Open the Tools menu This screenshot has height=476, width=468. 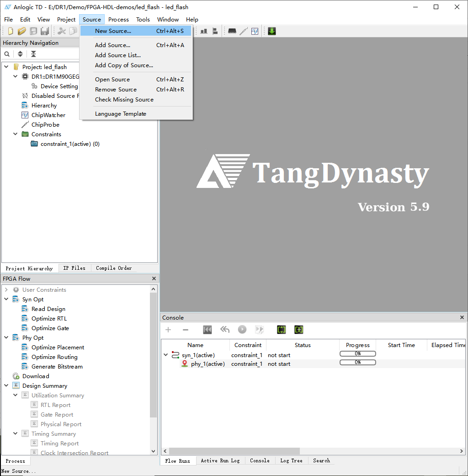click(x=143, y=19)
